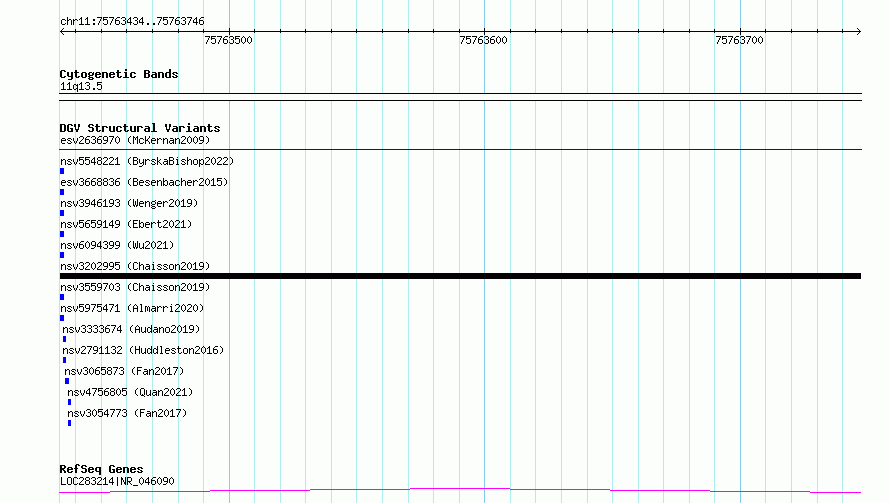
Task: Open variant nsv5659149 (Ebert2021)
Action: pyautogui.click(x=126, y=224)
